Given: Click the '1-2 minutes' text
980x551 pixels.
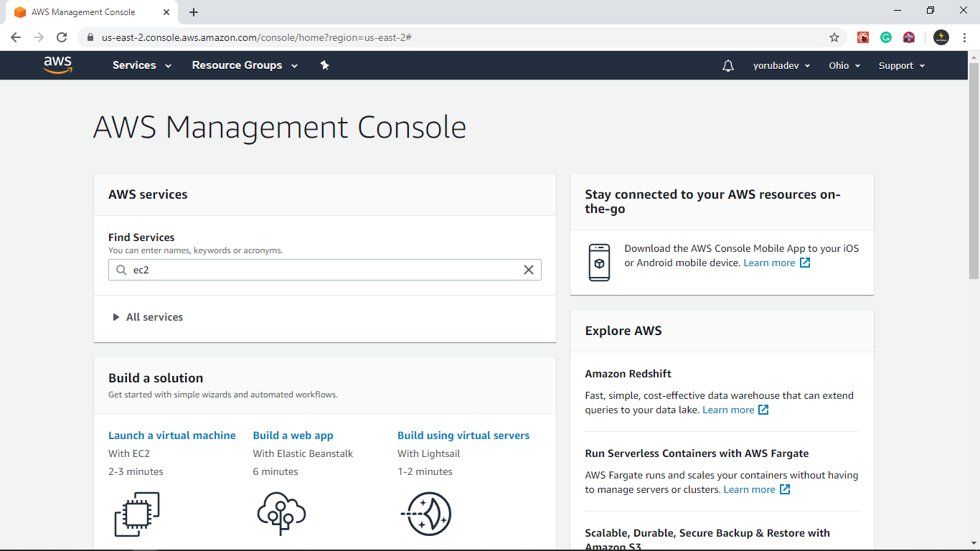Looking at the screenshot, I should click(x=425, y=471).
